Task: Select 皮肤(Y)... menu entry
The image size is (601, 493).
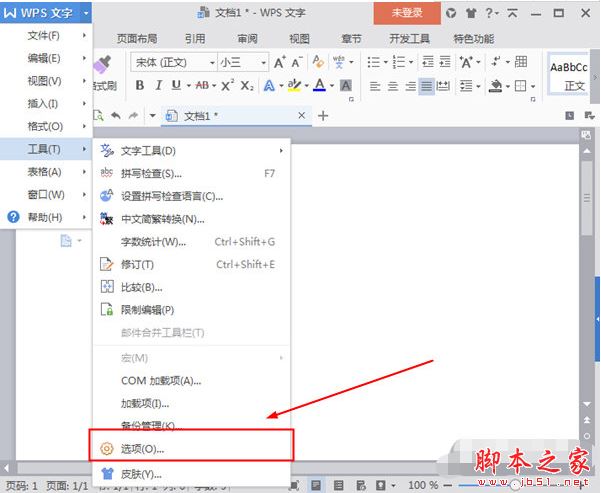Action: tap(192, 474)
